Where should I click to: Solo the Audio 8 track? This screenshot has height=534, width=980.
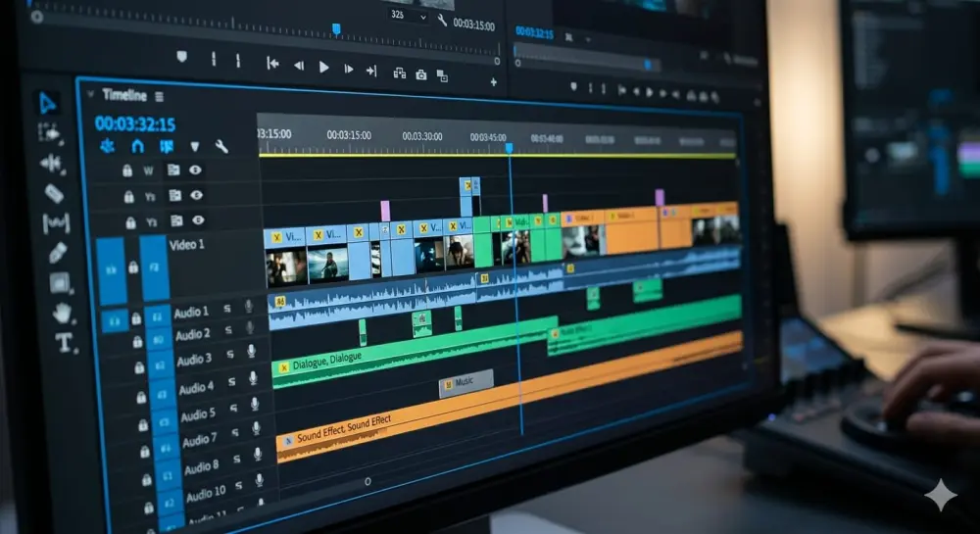pyautogui.click(x=237, y=460)
